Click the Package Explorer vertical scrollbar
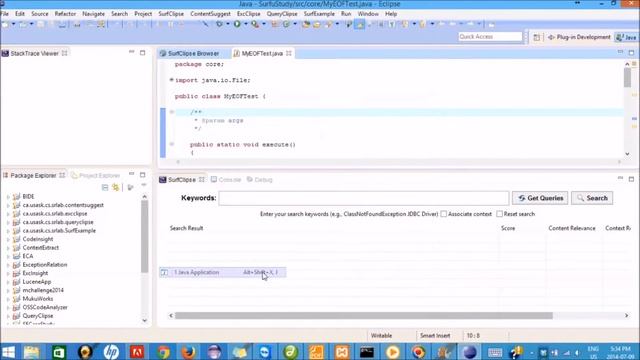 coord(144,237)
